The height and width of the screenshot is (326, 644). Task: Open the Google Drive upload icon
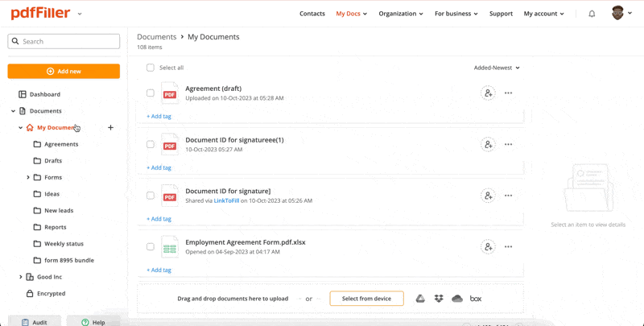tap(420, 299)
